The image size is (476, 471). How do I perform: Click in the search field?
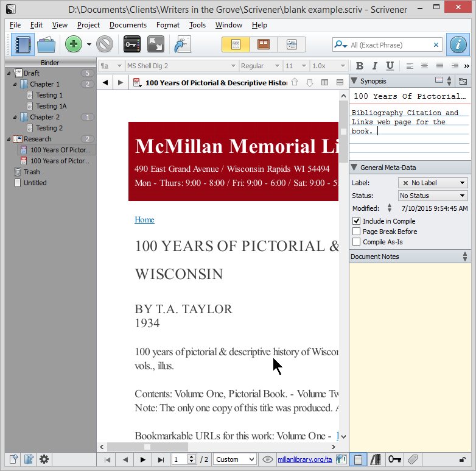[390, 45]
